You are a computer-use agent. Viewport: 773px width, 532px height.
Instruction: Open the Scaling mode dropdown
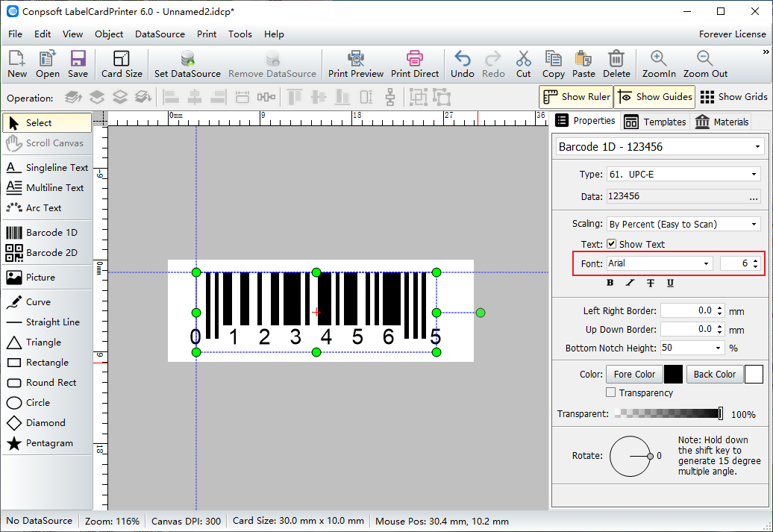[754, 225]
